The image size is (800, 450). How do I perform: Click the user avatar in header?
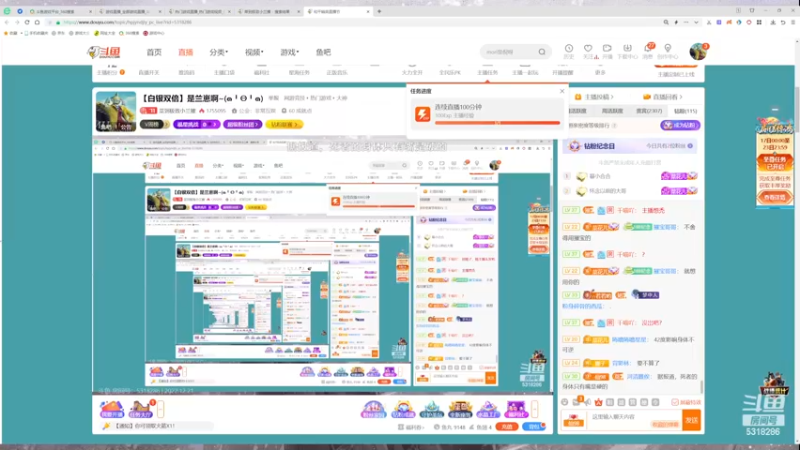[x=698, y=52]
